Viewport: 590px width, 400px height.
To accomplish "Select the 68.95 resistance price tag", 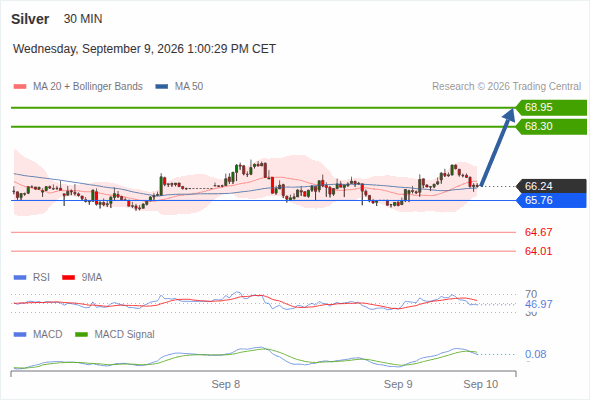I will [551, 108].
